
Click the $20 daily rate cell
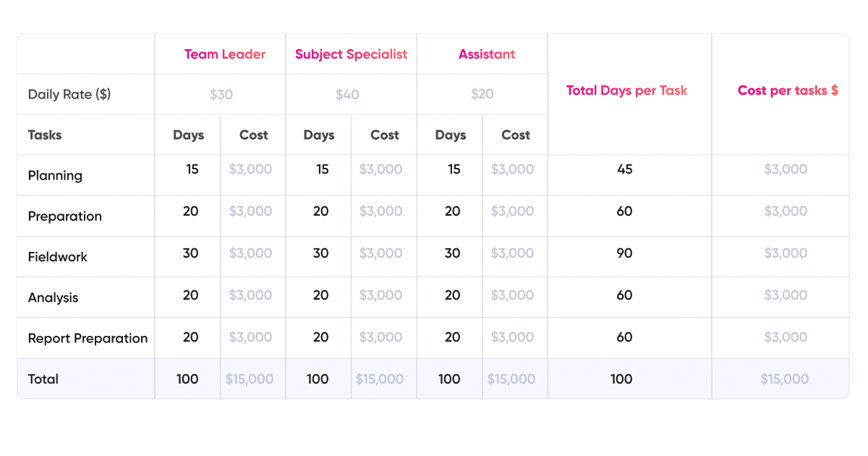(x=482, y=95)
